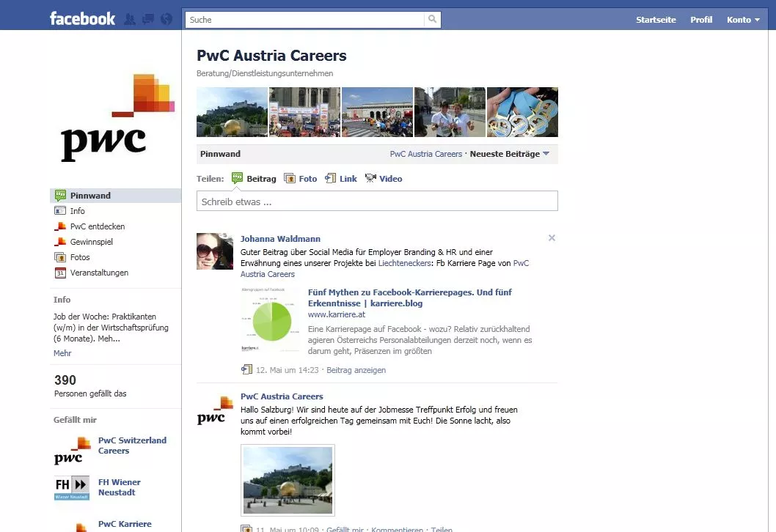Viewport: 776px width, 532px height.
Task: Click the PwC Switzerland Careers logo
Action: point(72,451)
